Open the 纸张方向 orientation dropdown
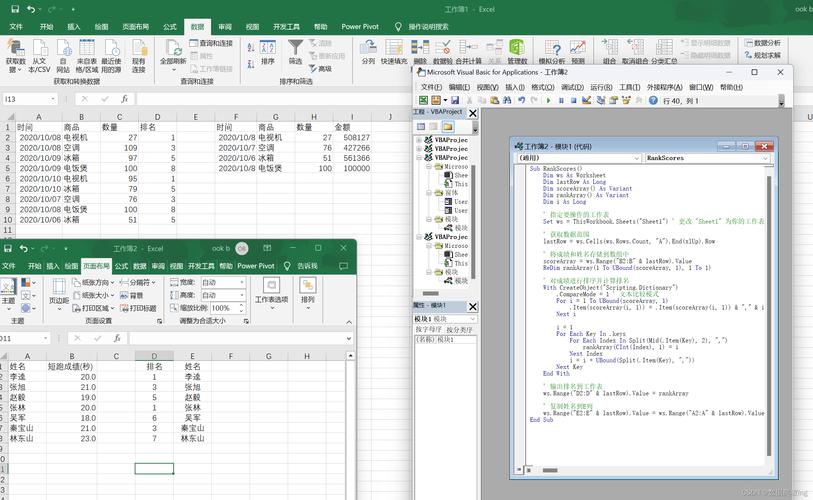The width and height of the screenshot is (813, 500). coord(93,283)
